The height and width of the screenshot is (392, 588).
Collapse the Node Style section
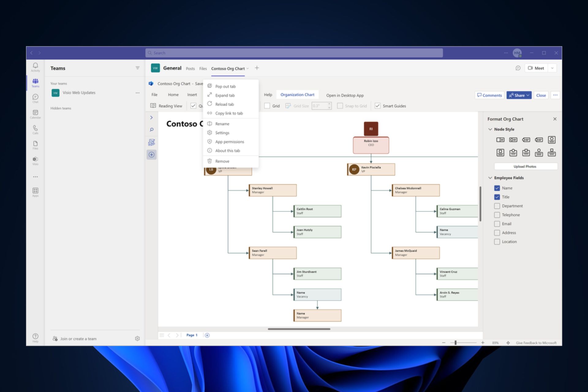[x=490, y=129]
